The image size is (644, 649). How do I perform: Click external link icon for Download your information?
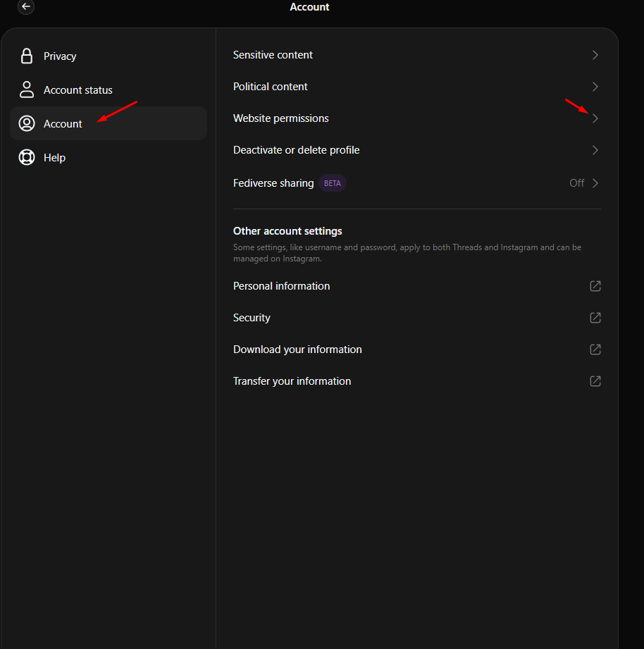[595, 350]
